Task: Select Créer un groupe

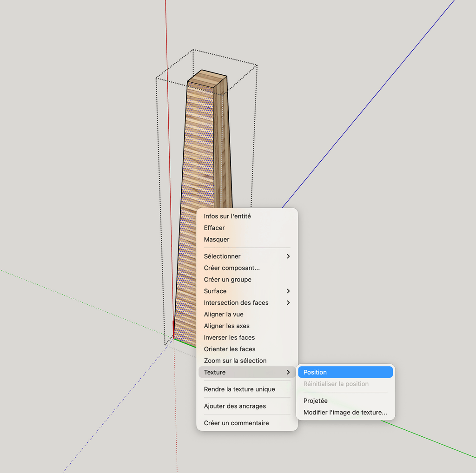Action: point(227,279)
